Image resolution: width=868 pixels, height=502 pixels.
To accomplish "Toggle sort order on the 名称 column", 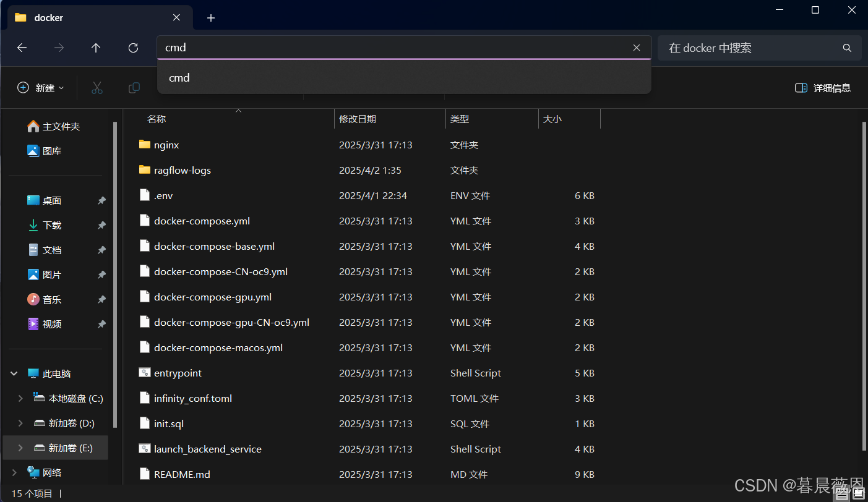I will [x=157, y=118].
